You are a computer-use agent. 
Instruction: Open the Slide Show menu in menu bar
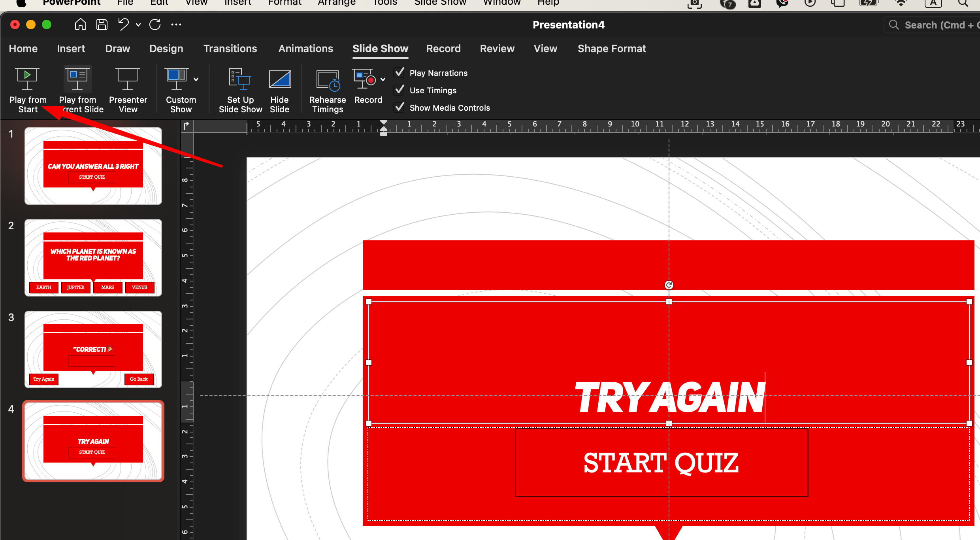[440, 3]
